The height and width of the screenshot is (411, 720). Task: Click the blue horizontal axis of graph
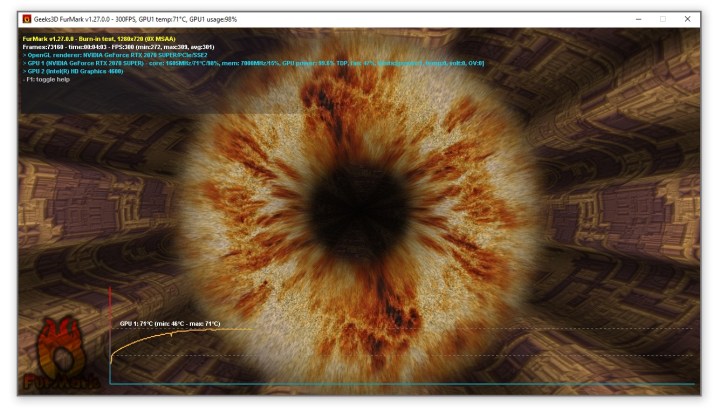[400, 383]
